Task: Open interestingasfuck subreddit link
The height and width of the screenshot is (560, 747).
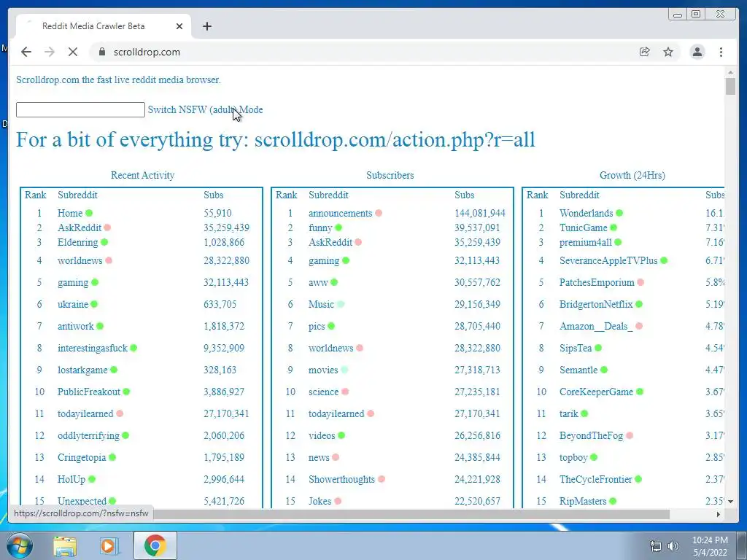Action: point(93,348)
